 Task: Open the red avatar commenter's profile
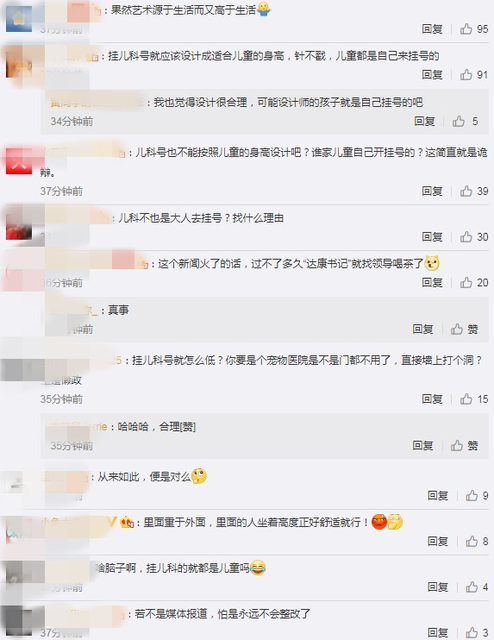(19, 162)
